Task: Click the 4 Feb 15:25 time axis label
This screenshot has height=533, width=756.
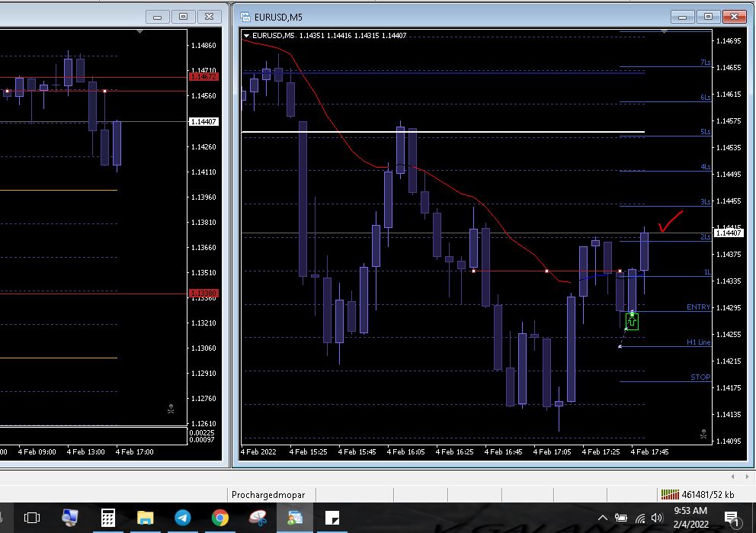Action: tap(308, 452)
